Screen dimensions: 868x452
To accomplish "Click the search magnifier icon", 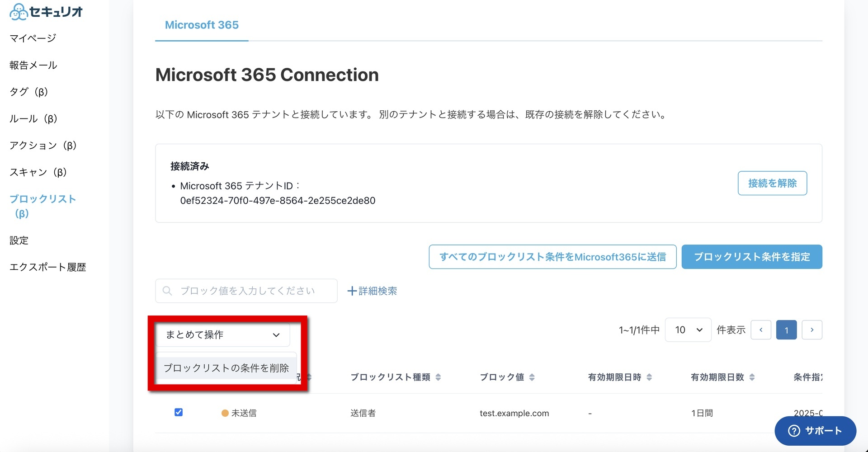I will (167, 291).
